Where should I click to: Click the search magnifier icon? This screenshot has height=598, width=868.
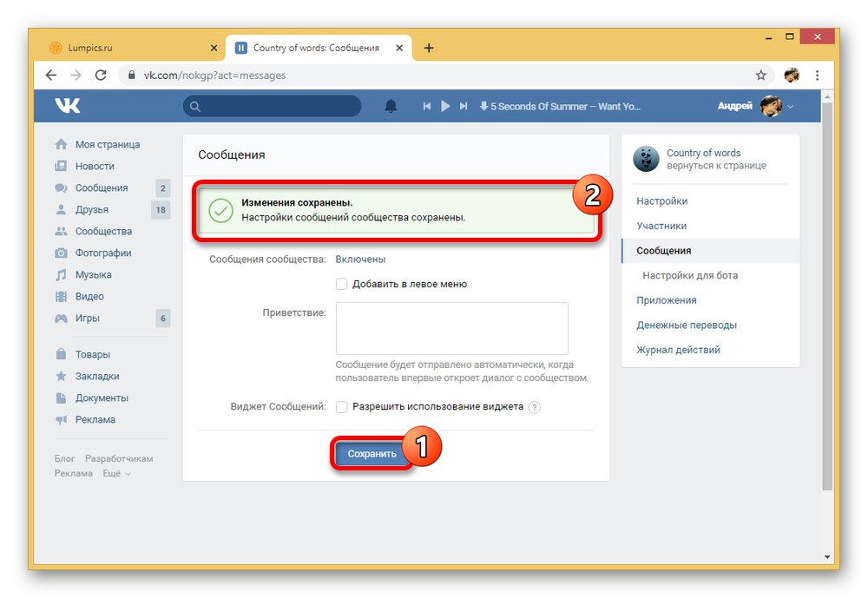coord(194,106)
